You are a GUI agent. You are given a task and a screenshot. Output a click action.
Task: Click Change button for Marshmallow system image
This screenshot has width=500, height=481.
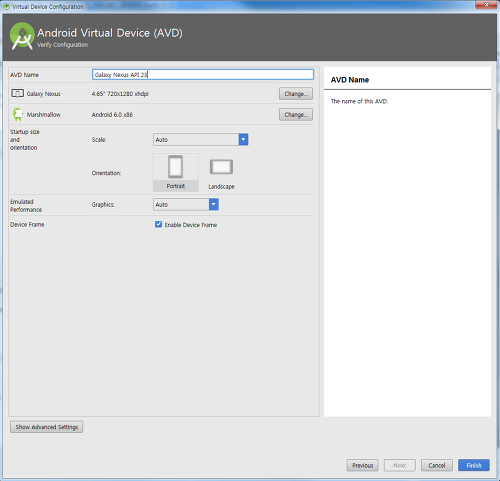pyautogui.click(x=296, y=115)
